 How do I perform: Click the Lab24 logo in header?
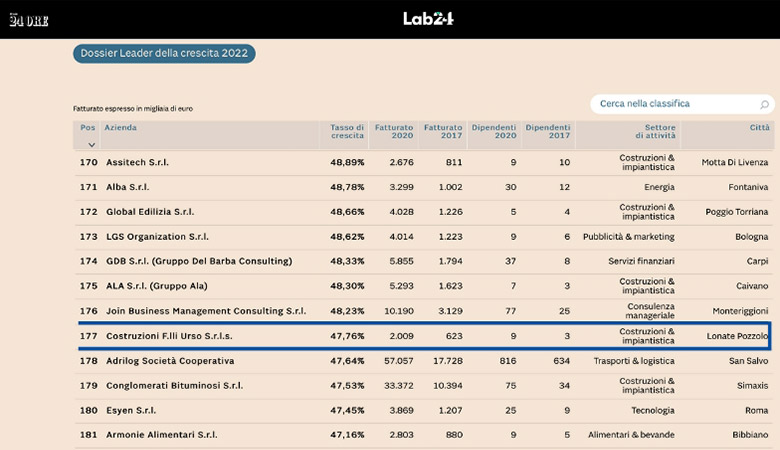(x=428, y=19)
